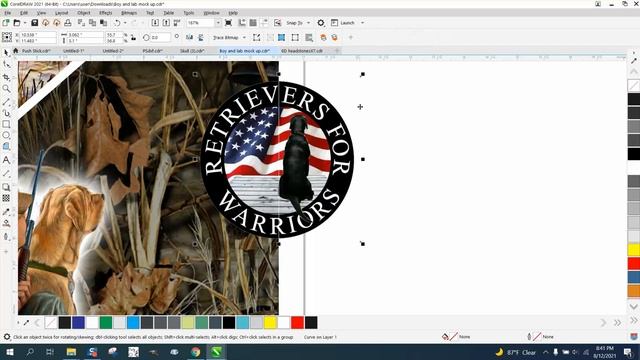The height and width of the screenshot is (360, 640).
Task: Select the Freehand tool
Action: (x=6, y=101)
